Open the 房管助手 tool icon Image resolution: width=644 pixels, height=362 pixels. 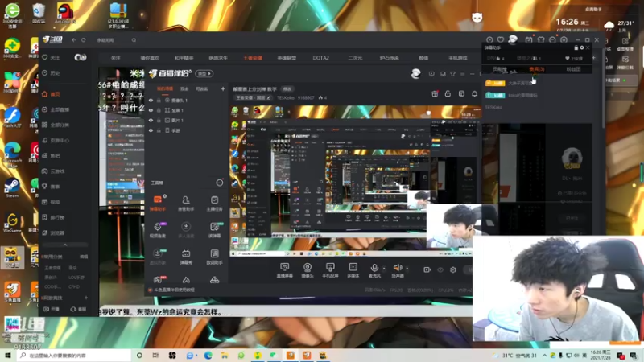tap(186, 204)
